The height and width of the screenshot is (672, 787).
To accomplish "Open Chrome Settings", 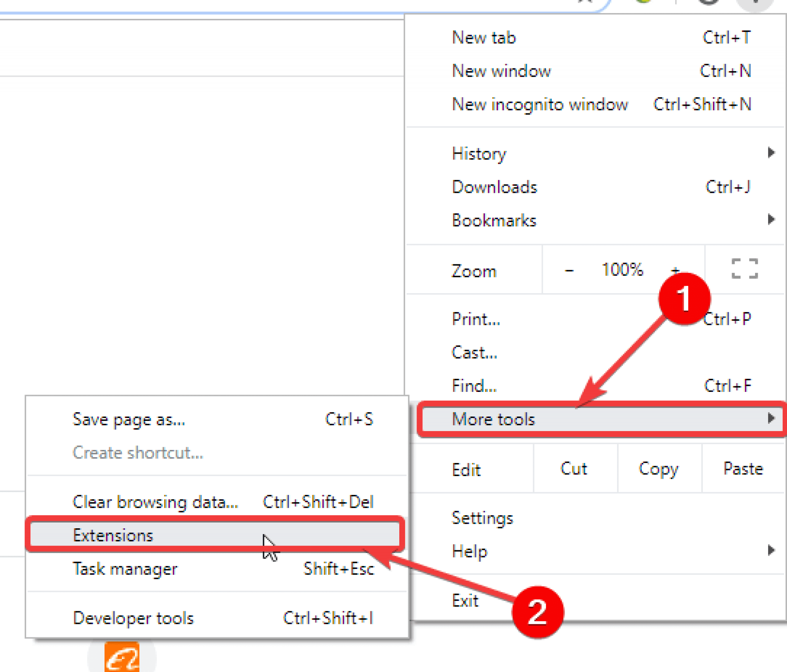I will click(482, 518).
